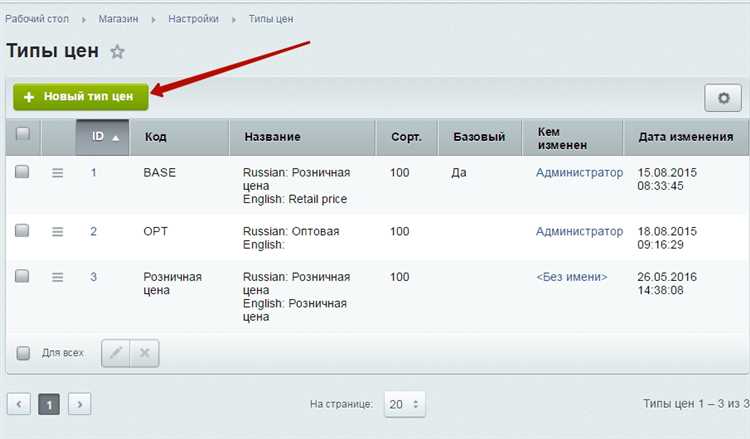Sort by the 'Сорт.' column header
The width and height of the screenshot is (750, 439).
407,137
